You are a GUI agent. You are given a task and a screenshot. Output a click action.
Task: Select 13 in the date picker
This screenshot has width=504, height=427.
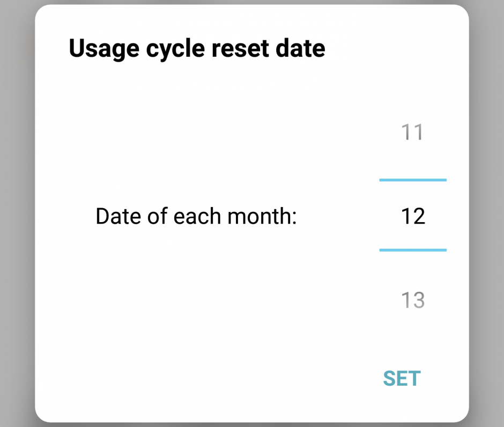(413, 300)
